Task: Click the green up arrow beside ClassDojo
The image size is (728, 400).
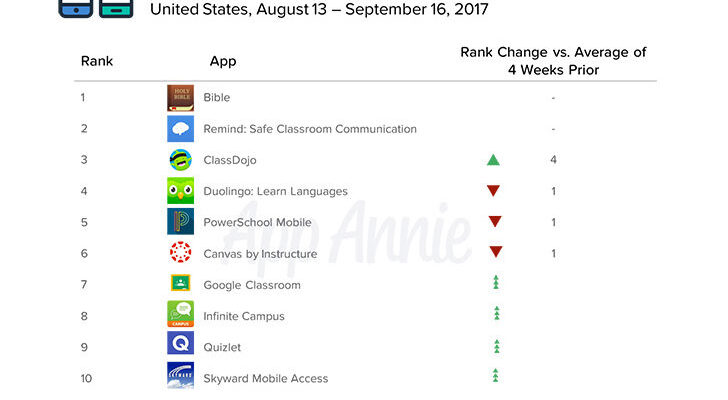Action: pos(493,160)
